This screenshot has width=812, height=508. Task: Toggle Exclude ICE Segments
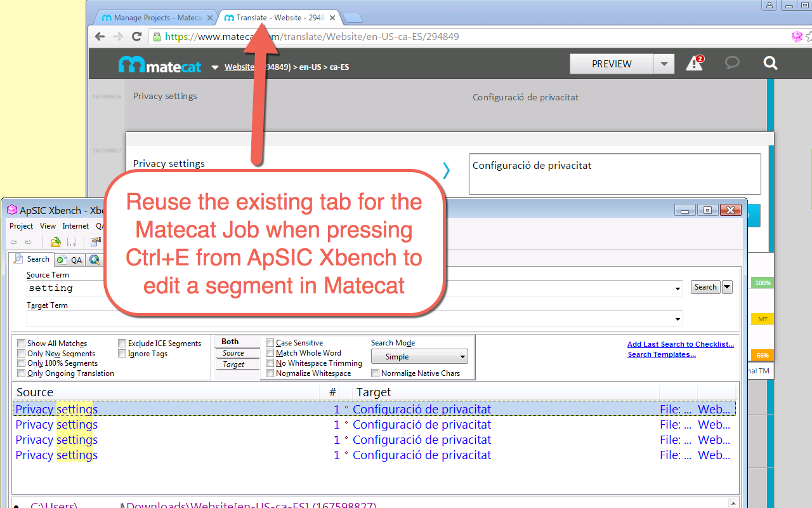pos(122,344)
